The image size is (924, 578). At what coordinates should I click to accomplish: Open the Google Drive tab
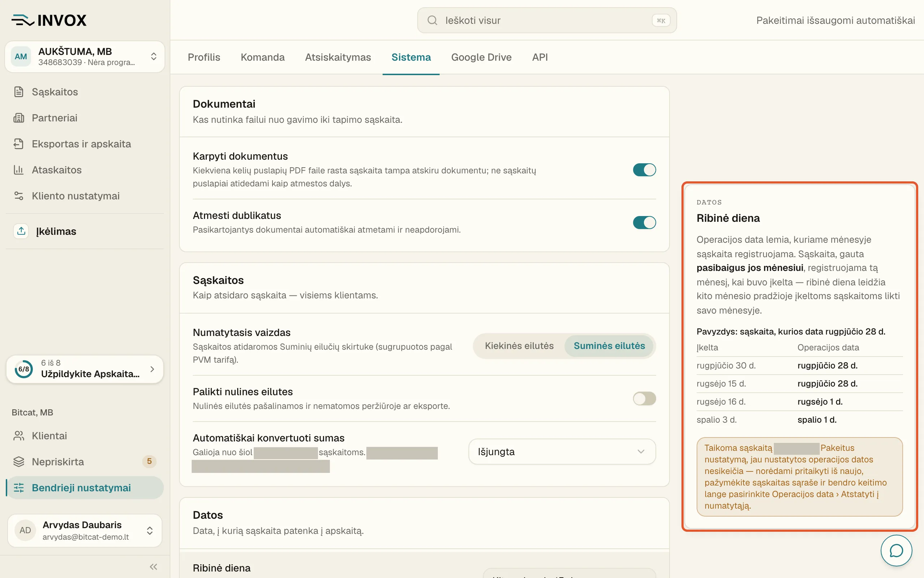[481, 57]
